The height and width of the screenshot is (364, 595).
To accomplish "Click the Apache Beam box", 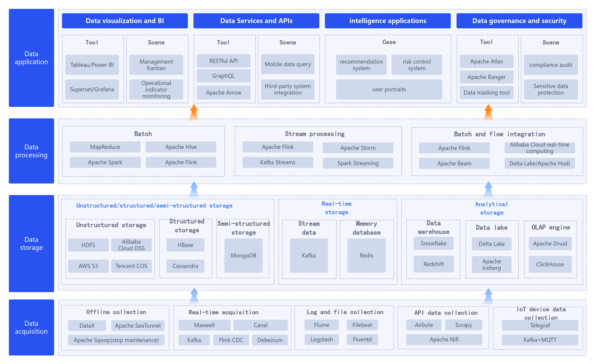I will [x=454, y=163].
